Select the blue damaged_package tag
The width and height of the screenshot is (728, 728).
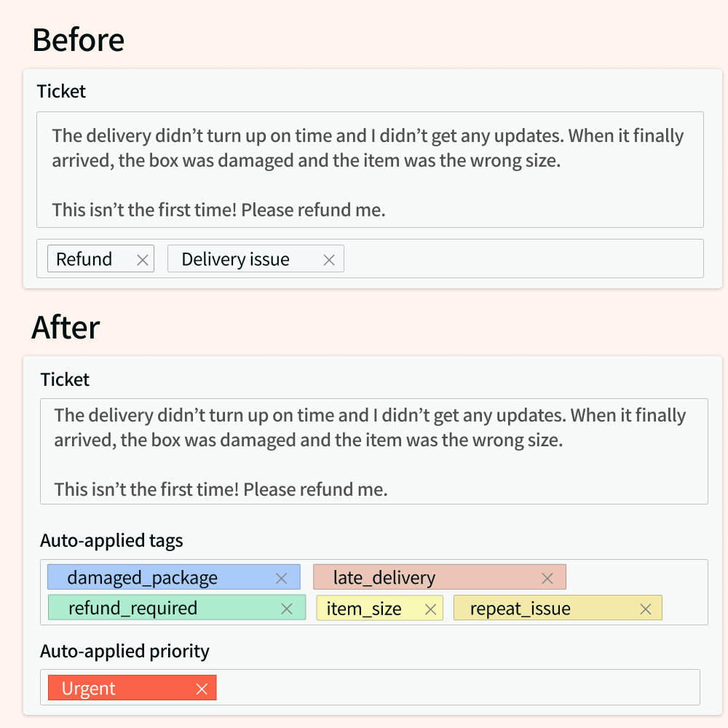coord(174,577)
